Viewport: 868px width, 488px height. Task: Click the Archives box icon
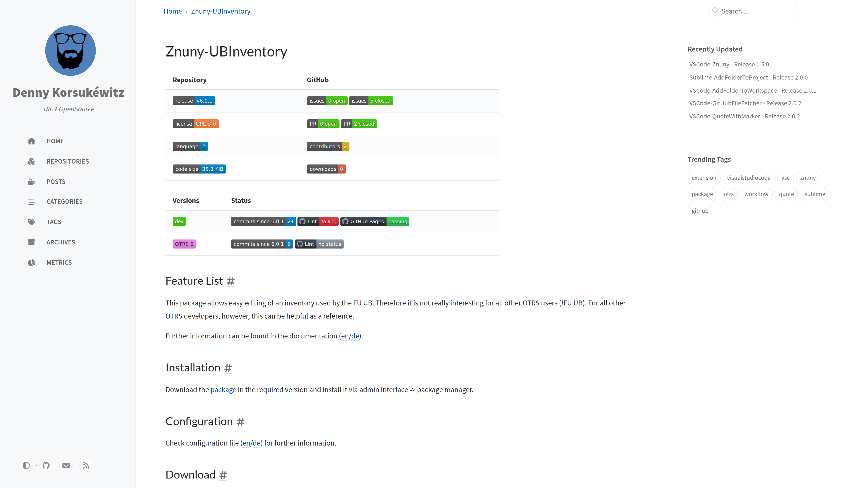tap(31, 242)
